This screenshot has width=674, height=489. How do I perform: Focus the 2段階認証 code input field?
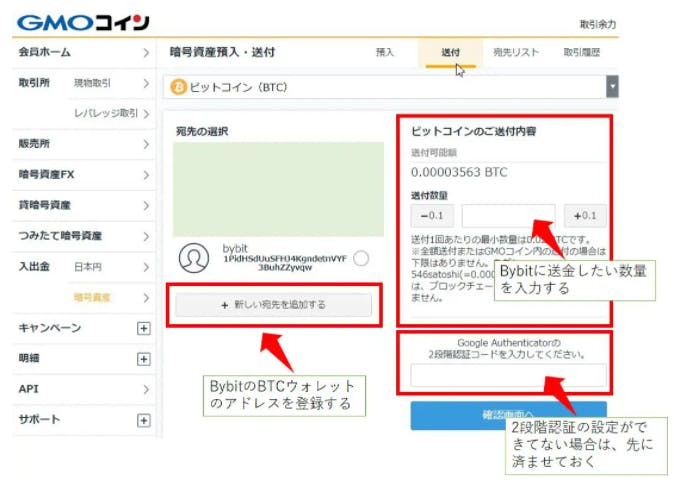tap(508, 376)
